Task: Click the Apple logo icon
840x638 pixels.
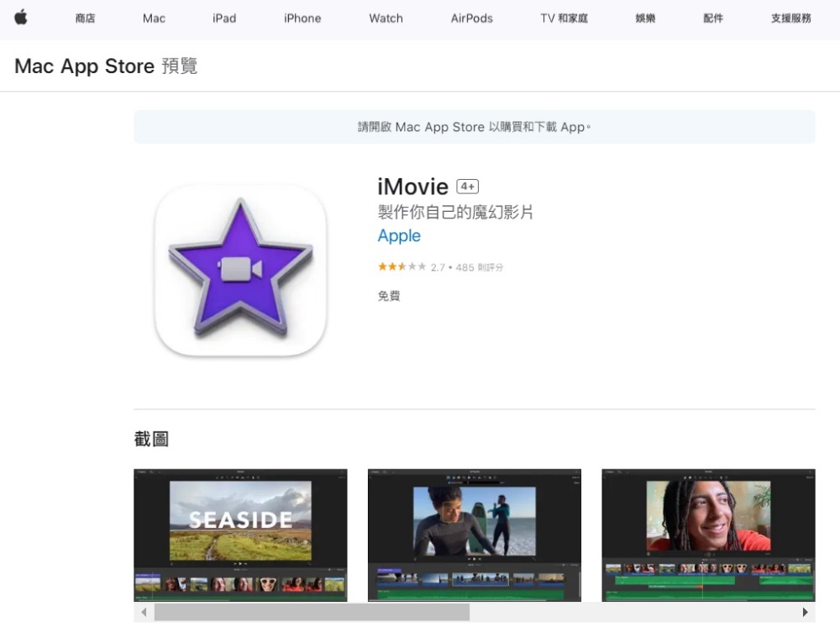Action: tap(21, 18)
